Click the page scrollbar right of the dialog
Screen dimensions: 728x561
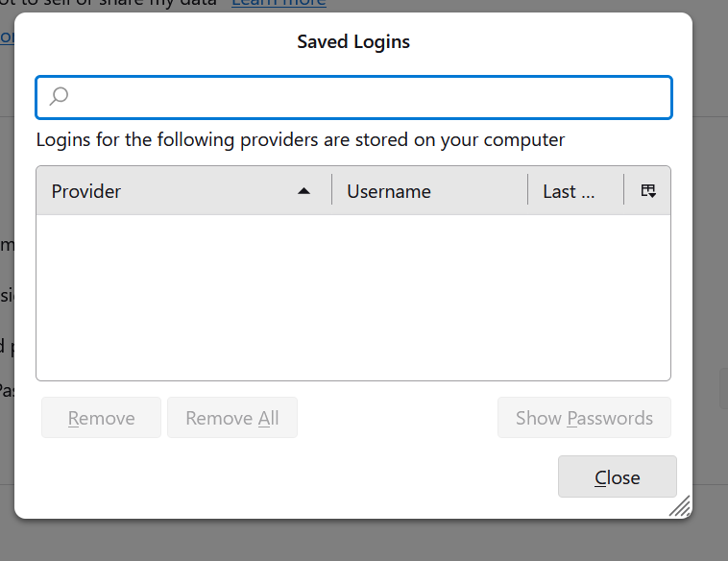(x=722, y=389)
